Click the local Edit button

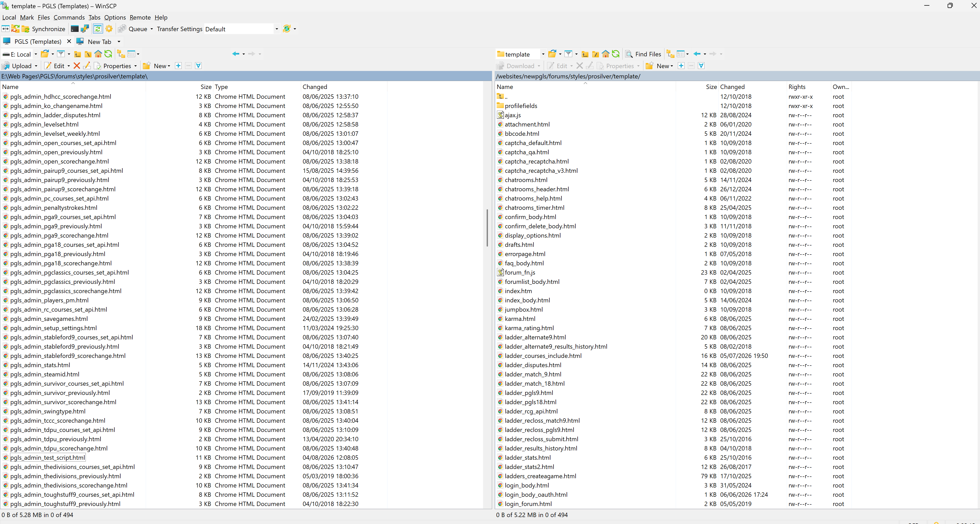click(x=55, y=66)
